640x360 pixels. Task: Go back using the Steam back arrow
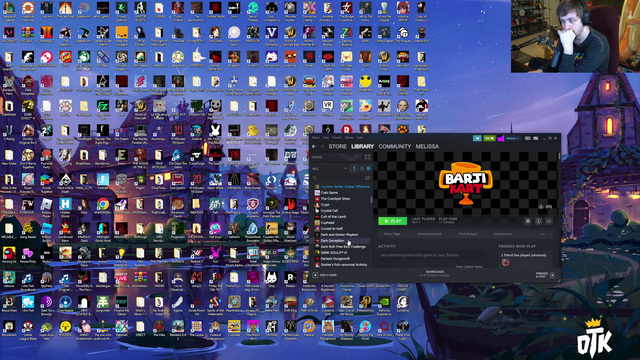click(x=314, y=146)
